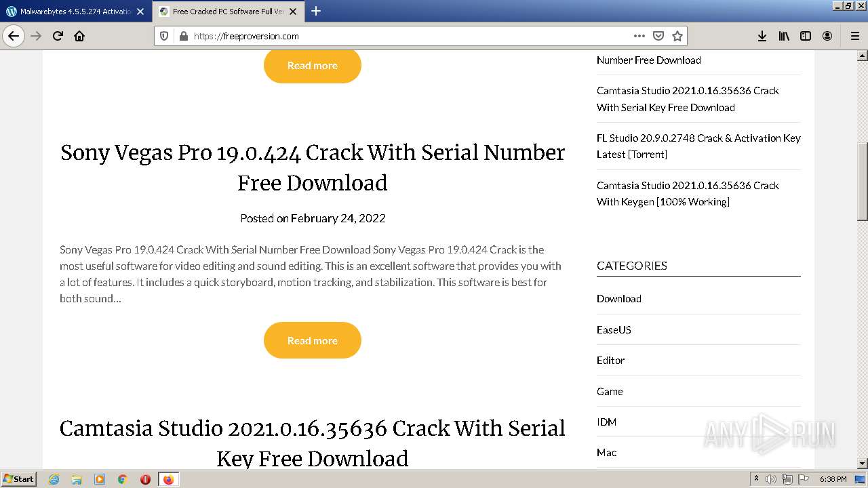Open sidebar Camtasia Studio Keygen 100% Working link

pyautogui.click(x=688, y=193)
